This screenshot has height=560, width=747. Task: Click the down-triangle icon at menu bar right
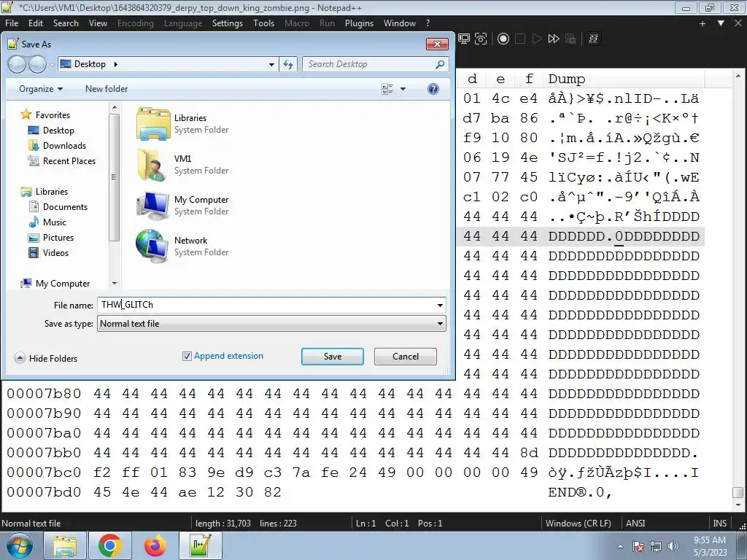coord(721,23)
